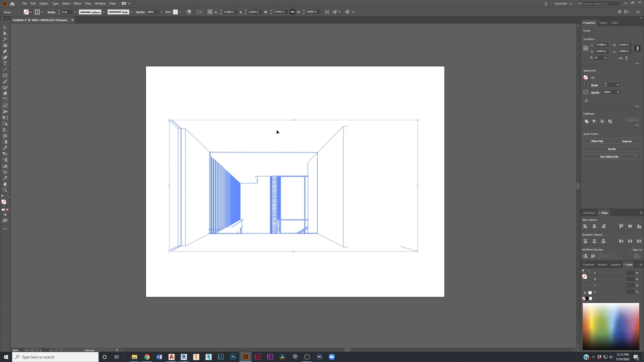
Task: Select the Direct Selection tool
Action: point(5,33)
